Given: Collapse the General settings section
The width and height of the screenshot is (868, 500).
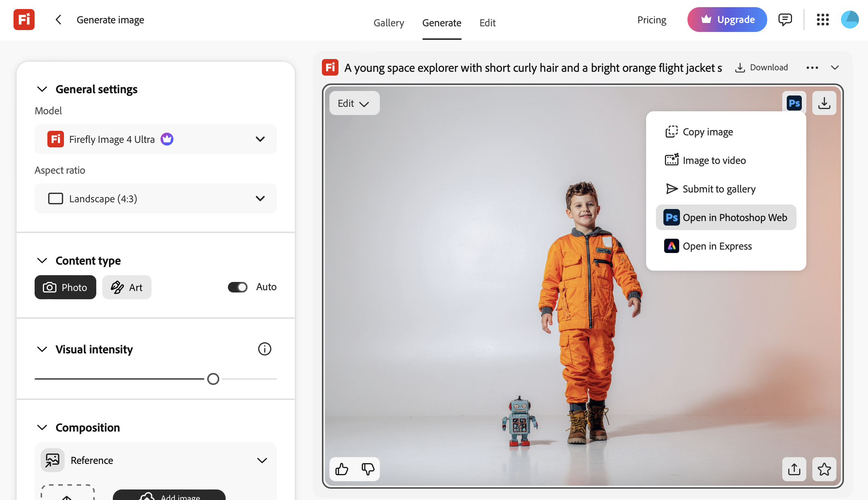Looking at the screenshot, I should click(42, 89).
